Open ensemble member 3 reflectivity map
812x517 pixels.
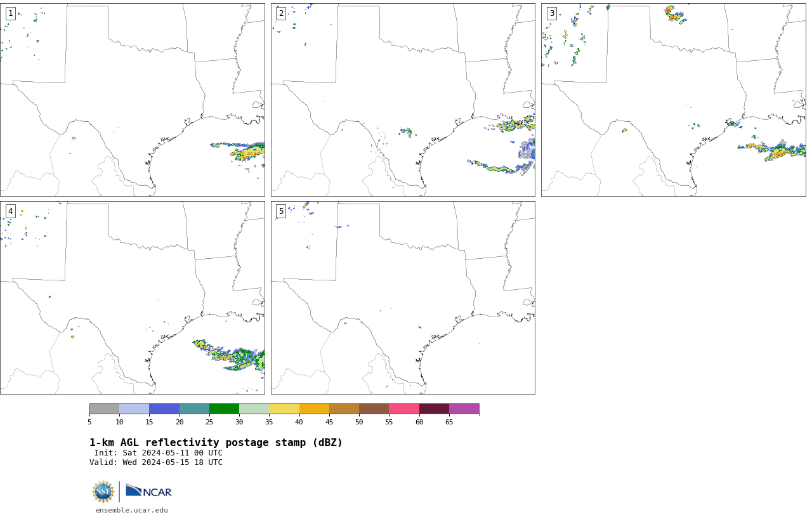click(x=674, y=100)
